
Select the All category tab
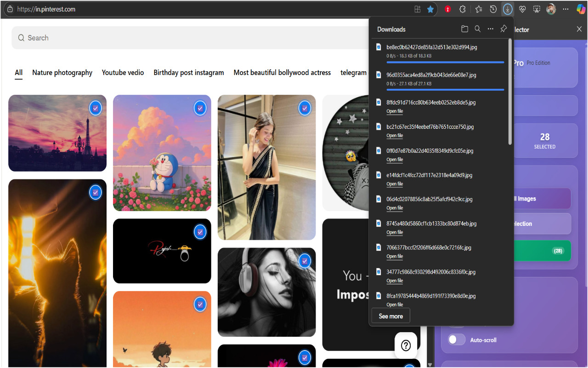(18, 73)
